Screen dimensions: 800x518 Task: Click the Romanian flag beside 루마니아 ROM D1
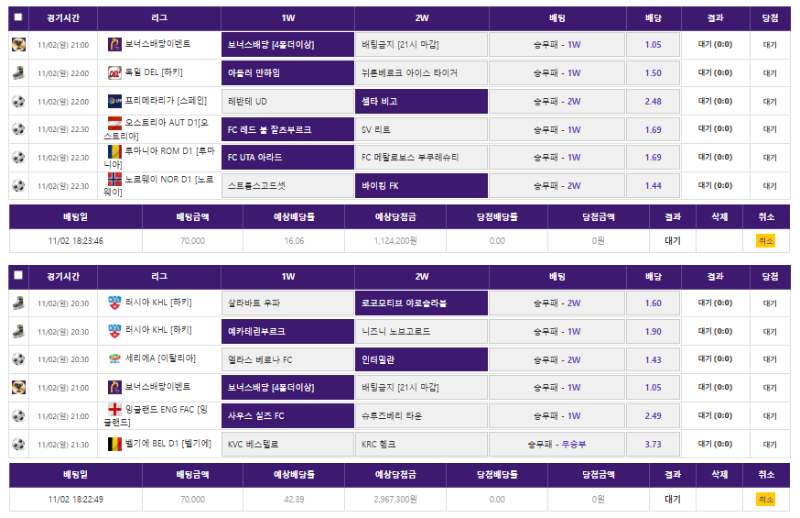[115, 151]
